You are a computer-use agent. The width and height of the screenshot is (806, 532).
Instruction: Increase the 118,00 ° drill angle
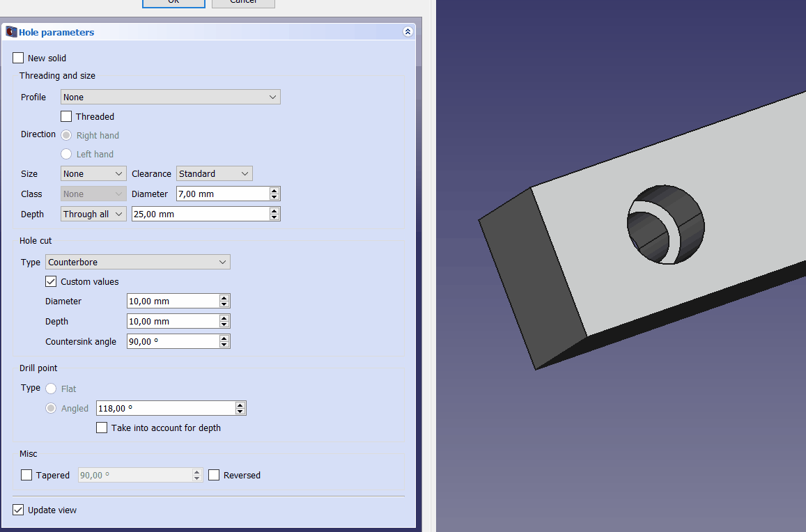coord(240,405)
